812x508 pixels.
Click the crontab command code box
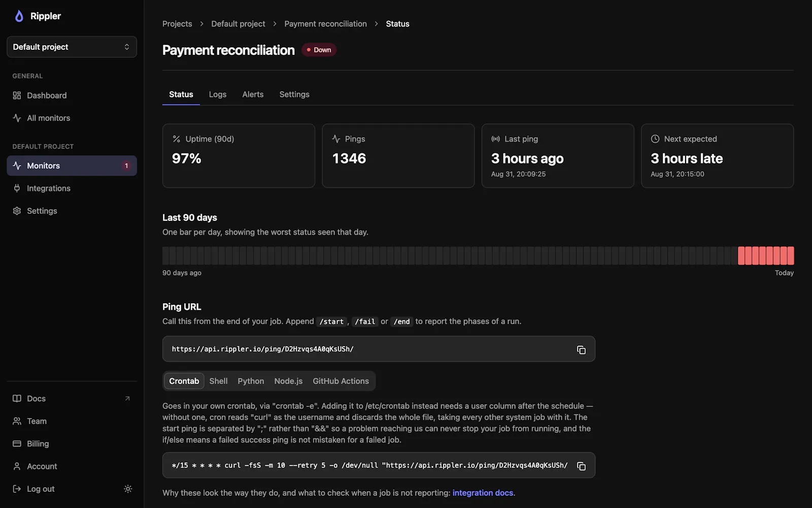379,465
